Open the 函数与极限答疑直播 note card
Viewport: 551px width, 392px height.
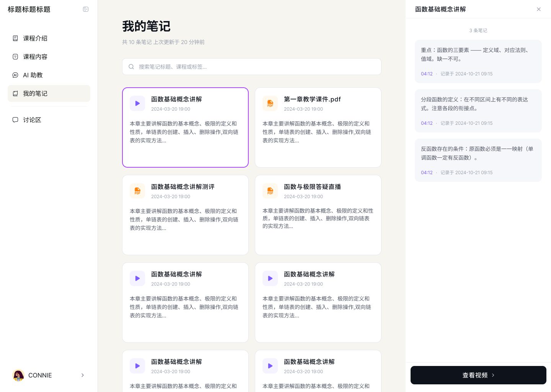318,215
